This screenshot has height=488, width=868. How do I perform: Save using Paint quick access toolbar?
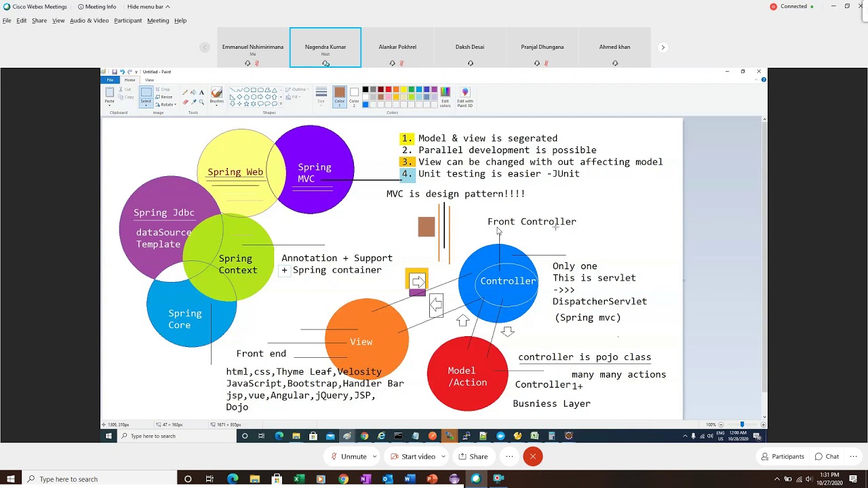click(115, 72)
